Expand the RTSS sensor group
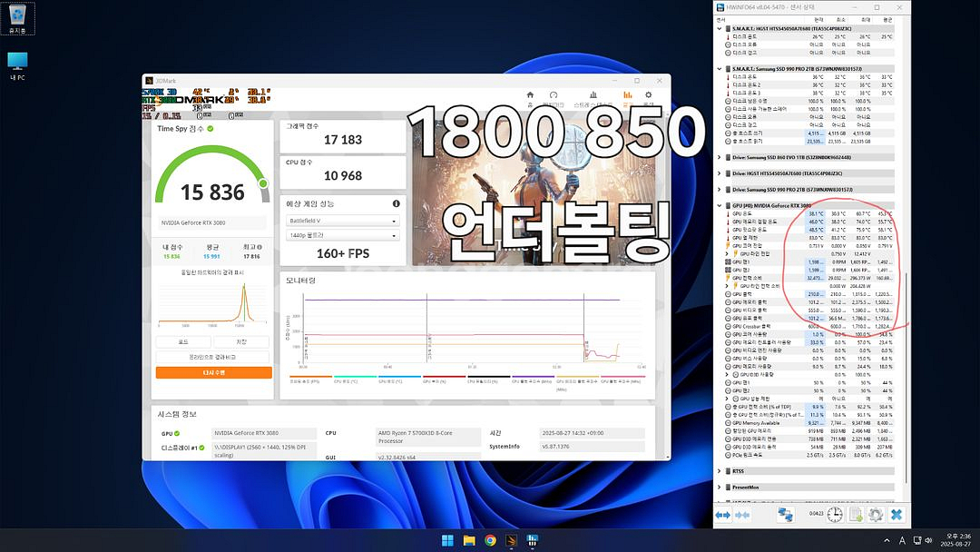The width and height of the screenshot is (980, 552). [720, 471]
